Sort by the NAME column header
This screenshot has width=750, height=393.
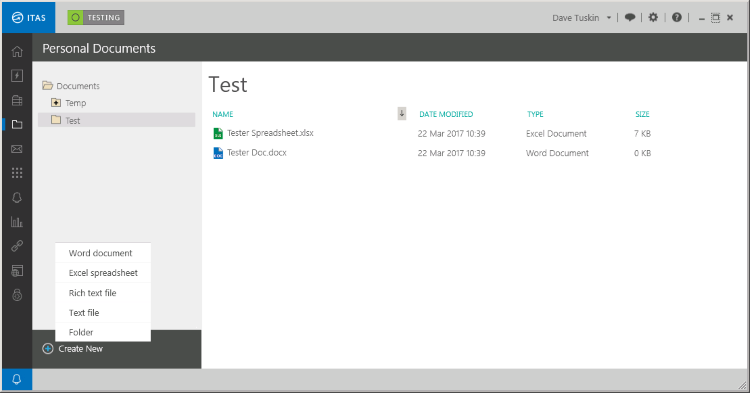(x=223, y=114)
